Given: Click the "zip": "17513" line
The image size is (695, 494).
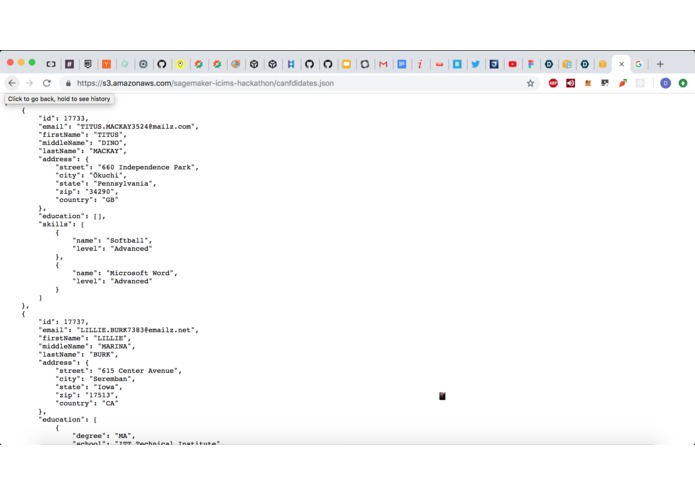Looking at the screenshot, I should [87, 395].
